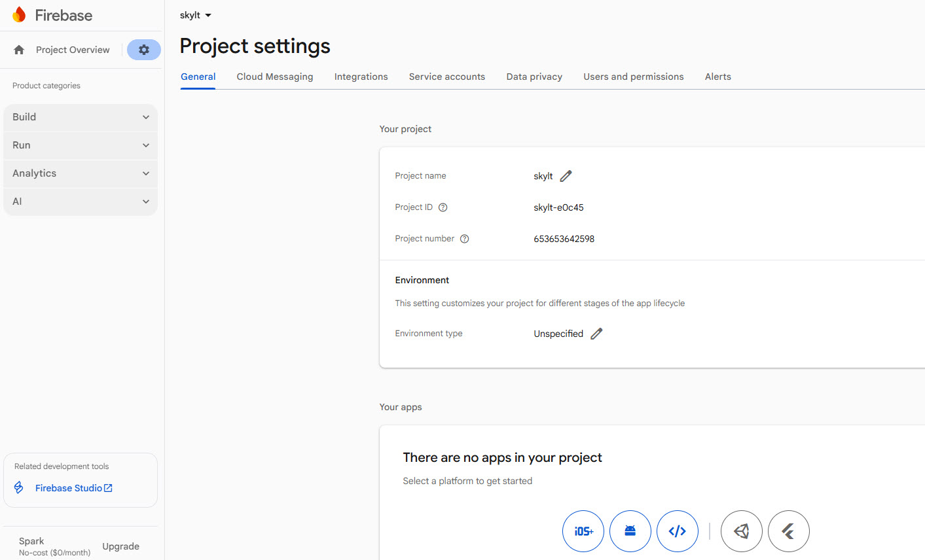Click the Firebase flame logo
The width and height of the screenshot is (925, 560).
[x=19, y=14]
